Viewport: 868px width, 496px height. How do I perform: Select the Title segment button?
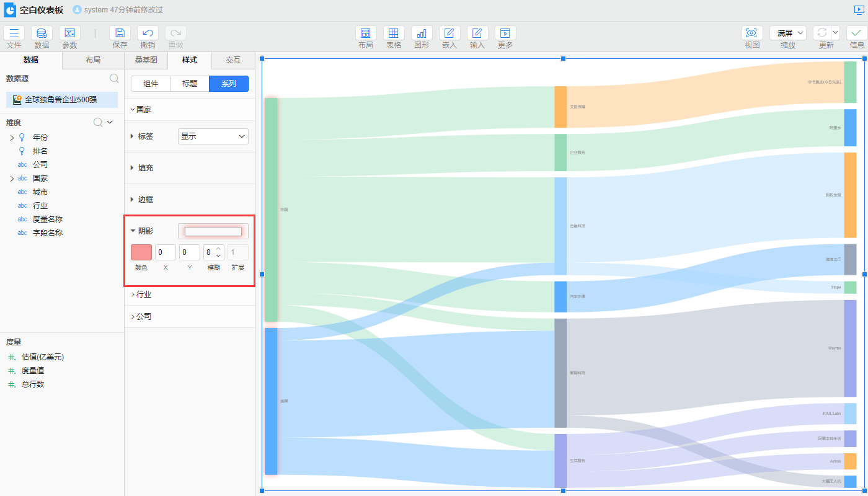[x=190, y=84]
